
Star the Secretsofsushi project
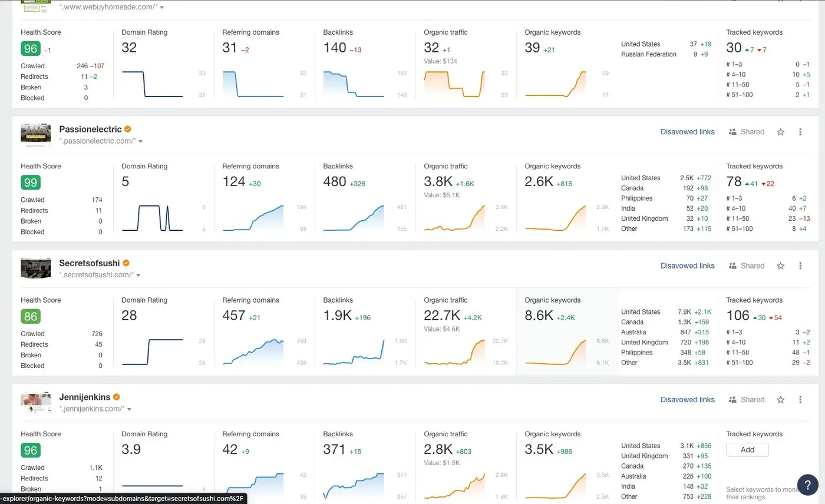click(x=781, y=266)
